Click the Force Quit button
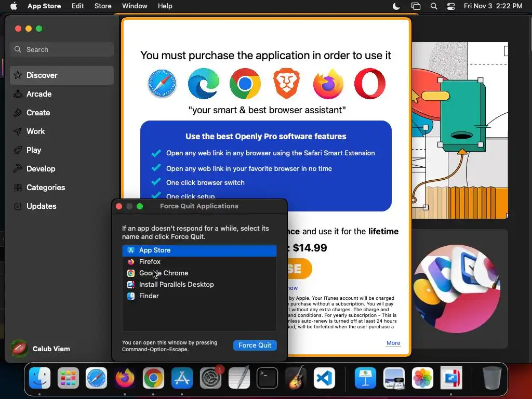Viewport: 532px width, 399px height. click(255, 345)
